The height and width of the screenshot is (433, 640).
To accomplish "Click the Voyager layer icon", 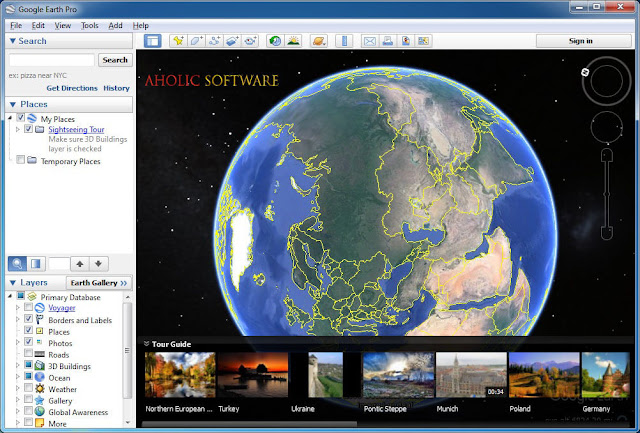I will [40, 308].
